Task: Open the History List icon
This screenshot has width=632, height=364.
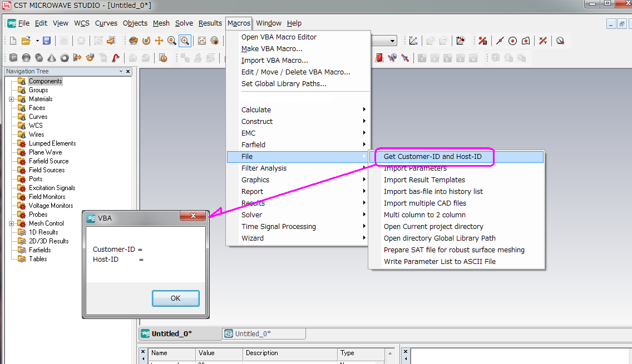Action: 163,58
